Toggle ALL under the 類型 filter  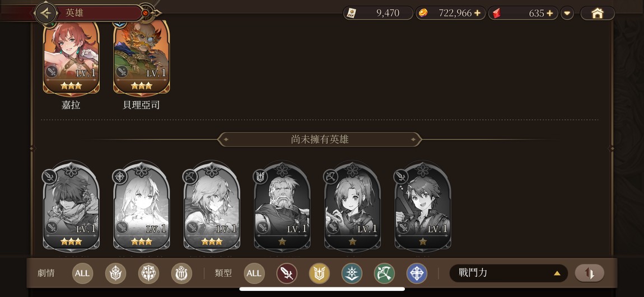click(x=254, y=274)
